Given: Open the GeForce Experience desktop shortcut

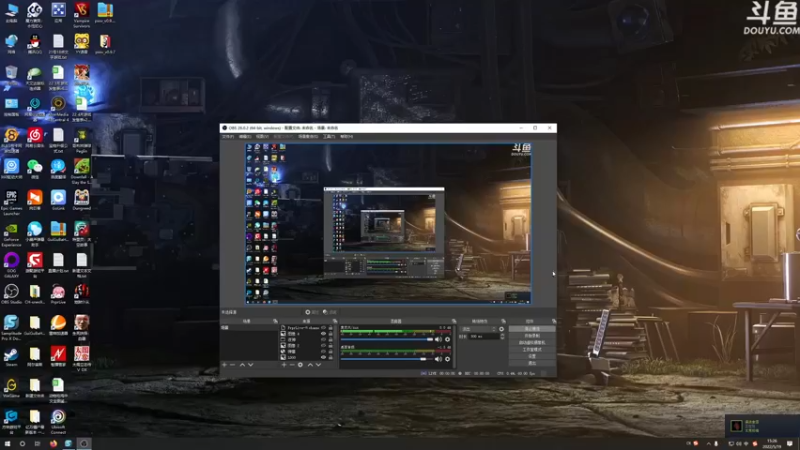Looking at the screenshot, I should [11, 233].
